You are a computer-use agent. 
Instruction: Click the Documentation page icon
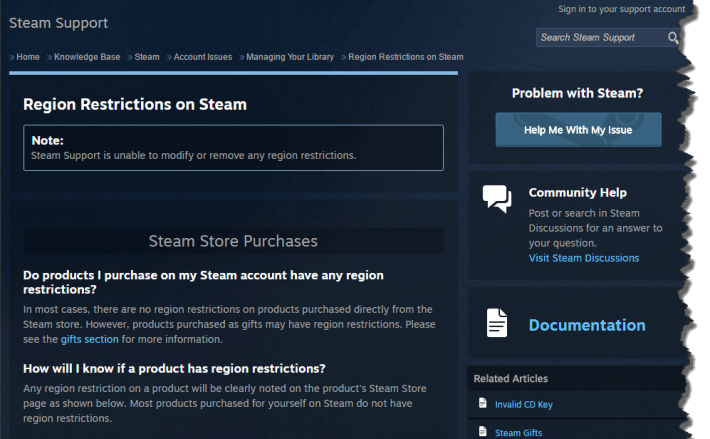[x=497, y=323]
